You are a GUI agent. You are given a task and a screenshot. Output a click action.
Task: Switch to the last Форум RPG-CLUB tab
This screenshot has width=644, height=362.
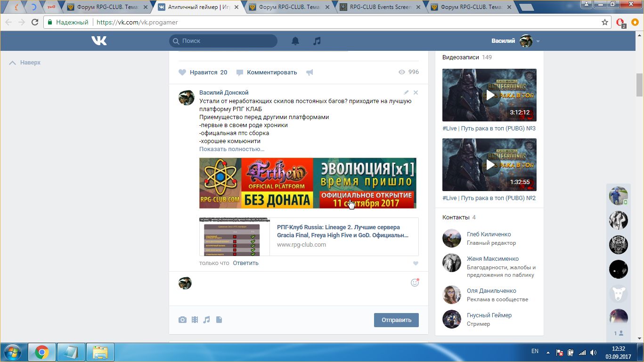coord(472,7)
